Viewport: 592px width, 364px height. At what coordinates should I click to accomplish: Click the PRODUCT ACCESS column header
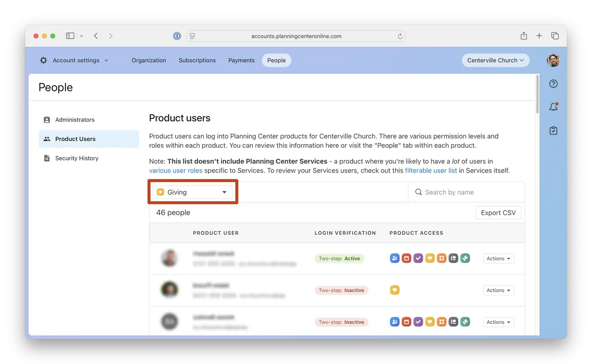point(416,233)
